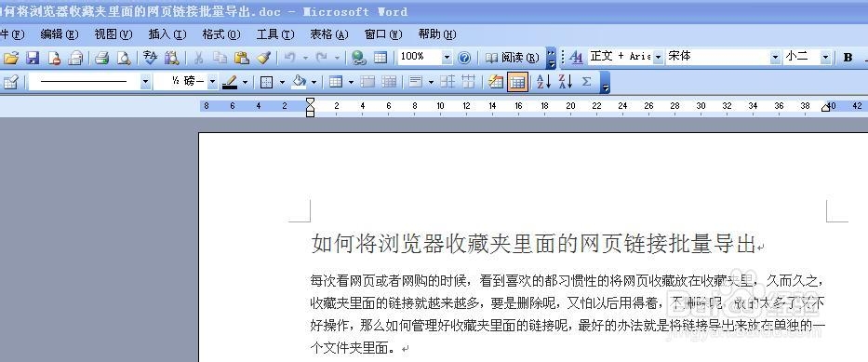Click the paragraph line starting 每次看网页
This screenshot has width=868, height=362.
568,281
